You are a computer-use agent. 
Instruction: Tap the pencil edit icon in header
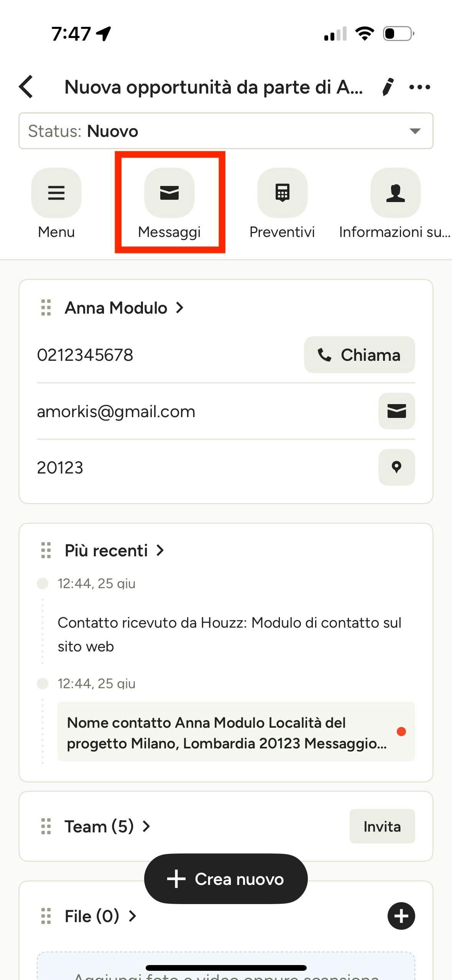click(x=388, y=87)
